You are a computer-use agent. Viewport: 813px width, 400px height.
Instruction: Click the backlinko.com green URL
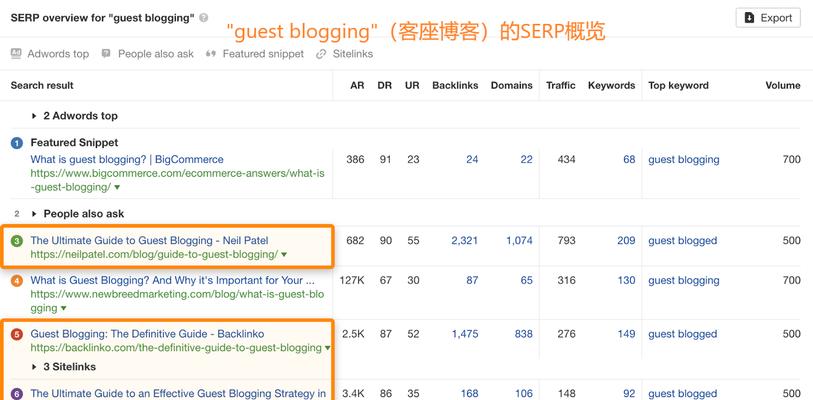pyautogui.click(x=176, y=348)
